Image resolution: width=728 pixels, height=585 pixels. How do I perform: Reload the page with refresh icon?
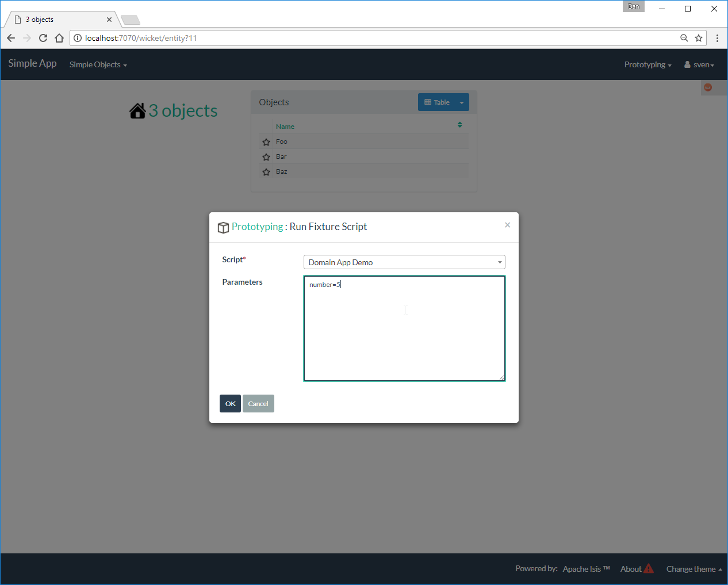[43, 38]
